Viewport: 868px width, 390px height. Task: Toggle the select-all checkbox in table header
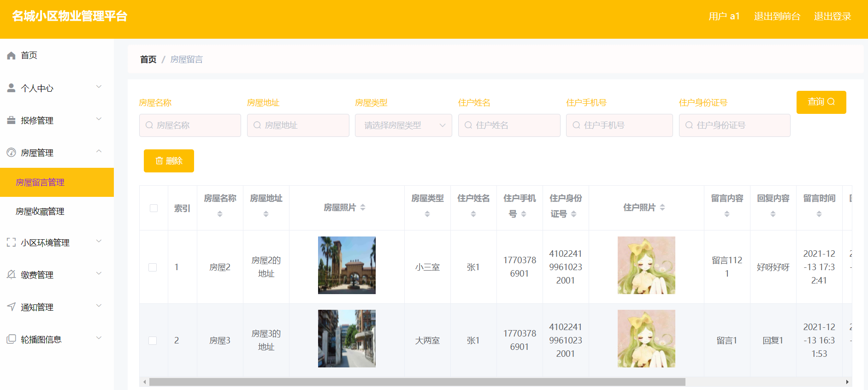[x=154, y=208]
